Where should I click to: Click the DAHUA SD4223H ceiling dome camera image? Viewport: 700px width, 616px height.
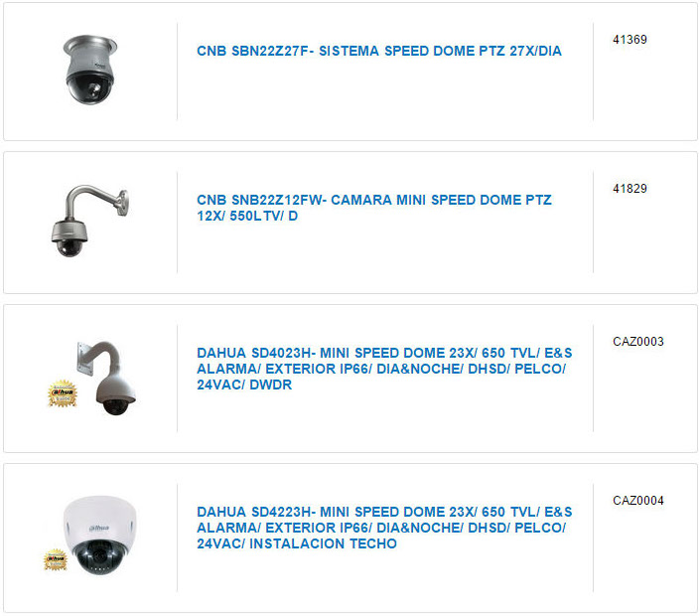[99, 535]
